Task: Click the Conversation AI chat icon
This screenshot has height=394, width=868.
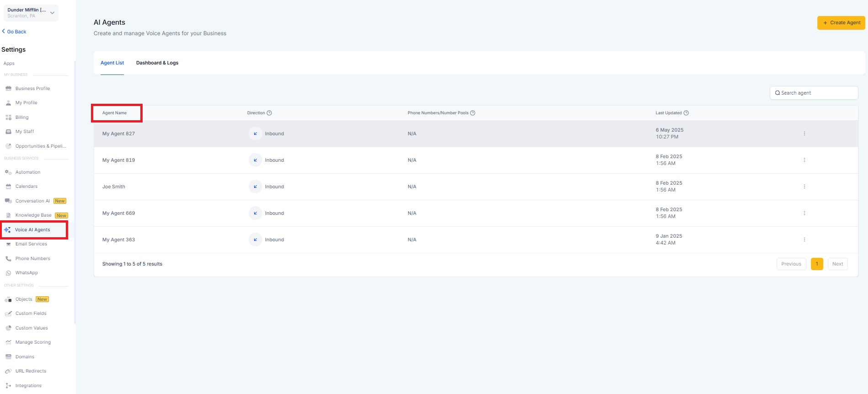Action: click(x=8, y=201)
